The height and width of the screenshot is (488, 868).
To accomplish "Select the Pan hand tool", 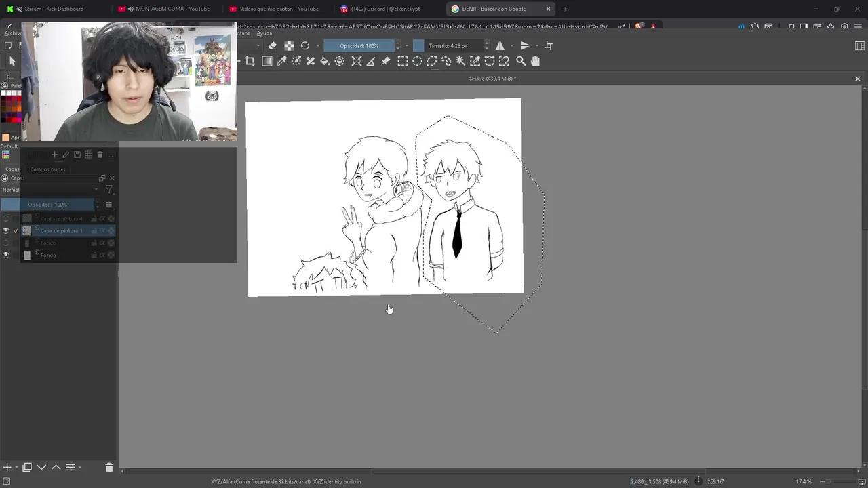I will 535,61.
